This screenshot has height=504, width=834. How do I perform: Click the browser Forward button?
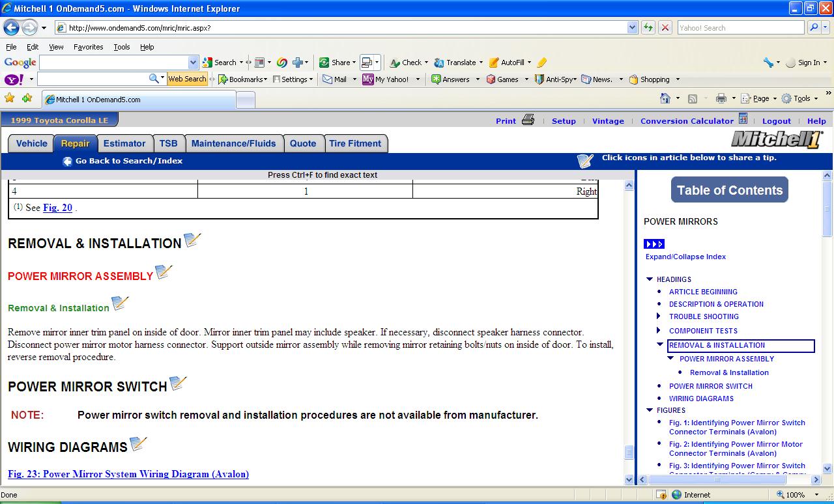[29, 27]
